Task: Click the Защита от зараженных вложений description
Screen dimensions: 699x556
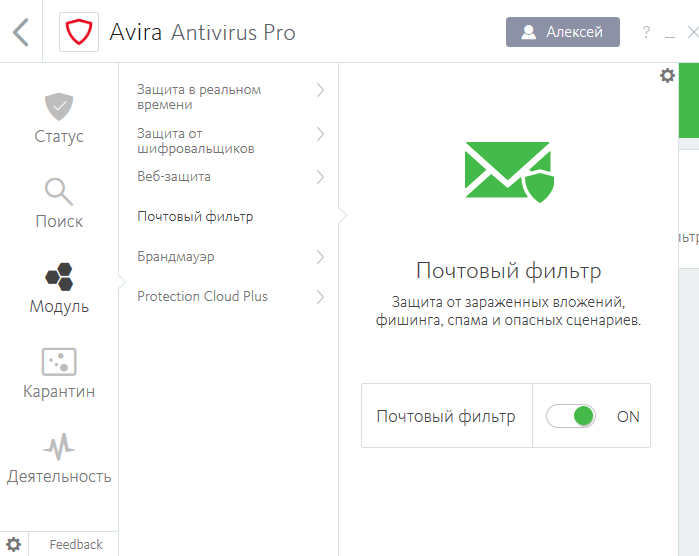Action: pos(508,311)
